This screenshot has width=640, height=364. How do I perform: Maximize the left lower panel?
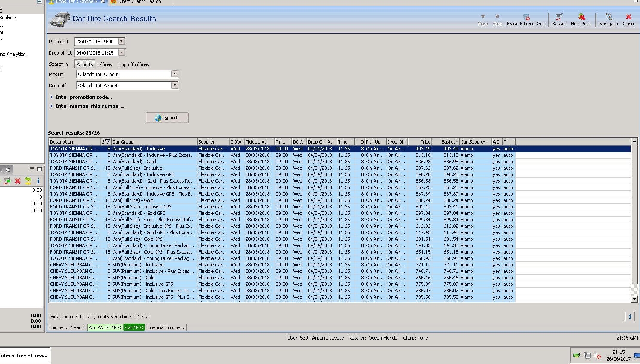[x=40, y=169]
